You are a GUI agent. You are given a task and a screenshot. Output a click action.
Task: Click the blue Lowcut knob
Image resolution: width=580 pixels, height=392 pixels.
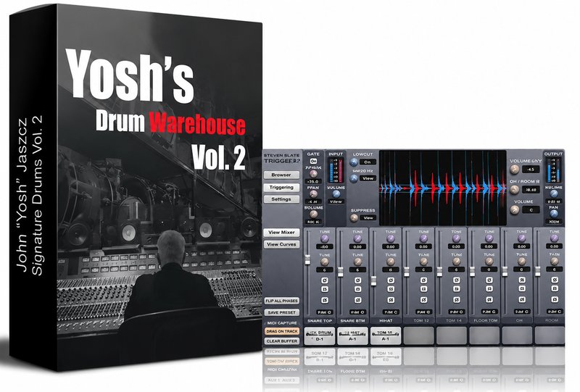tap(354, 162)
